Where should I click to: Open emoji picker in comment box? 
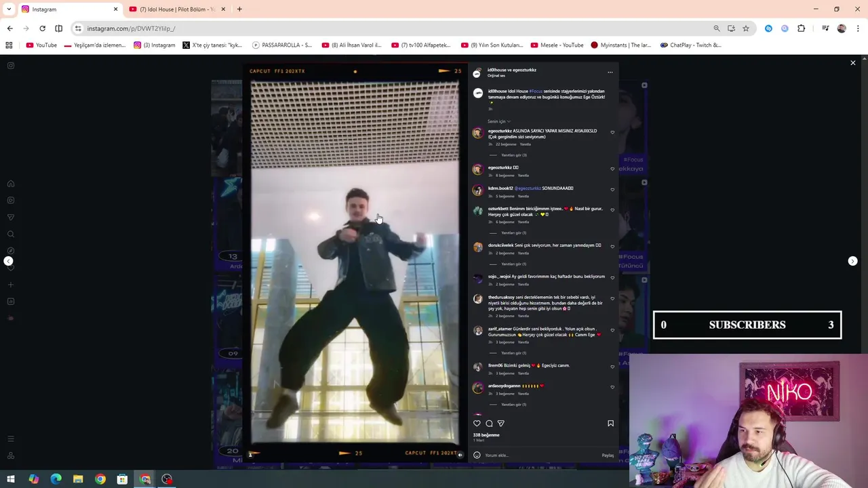coord(477,455)
